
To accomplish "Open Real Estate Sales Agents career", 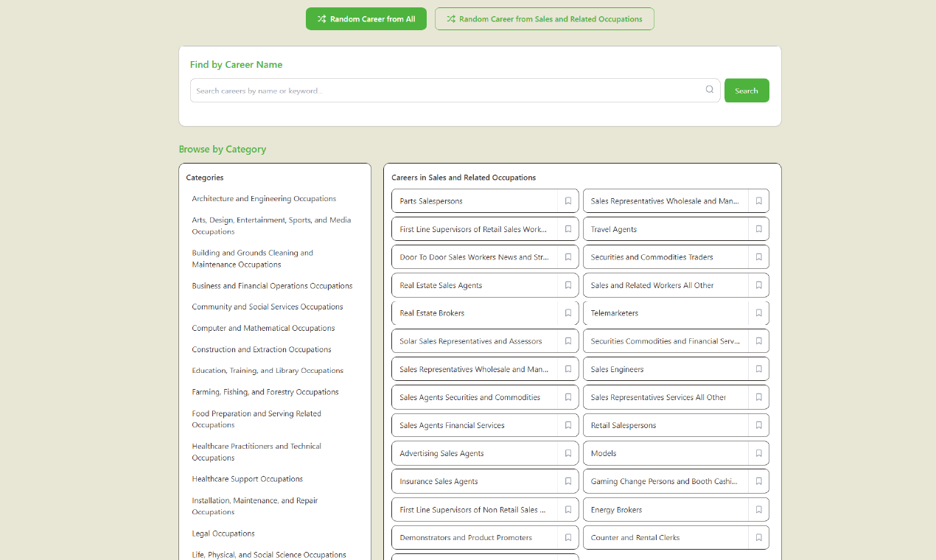I will (x=475, y=285).
